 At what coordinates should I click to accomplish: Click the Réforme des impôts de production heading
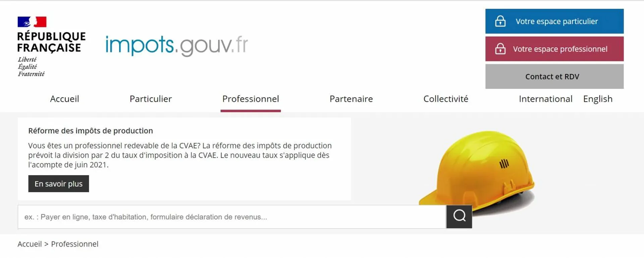pos(91,131)
